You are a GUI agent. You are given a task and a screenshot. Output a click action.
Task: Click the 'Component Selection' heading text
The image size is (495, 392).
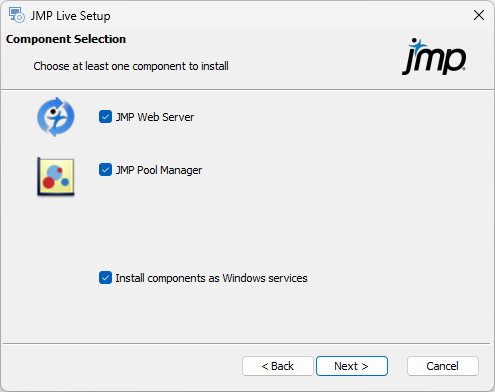66,39
